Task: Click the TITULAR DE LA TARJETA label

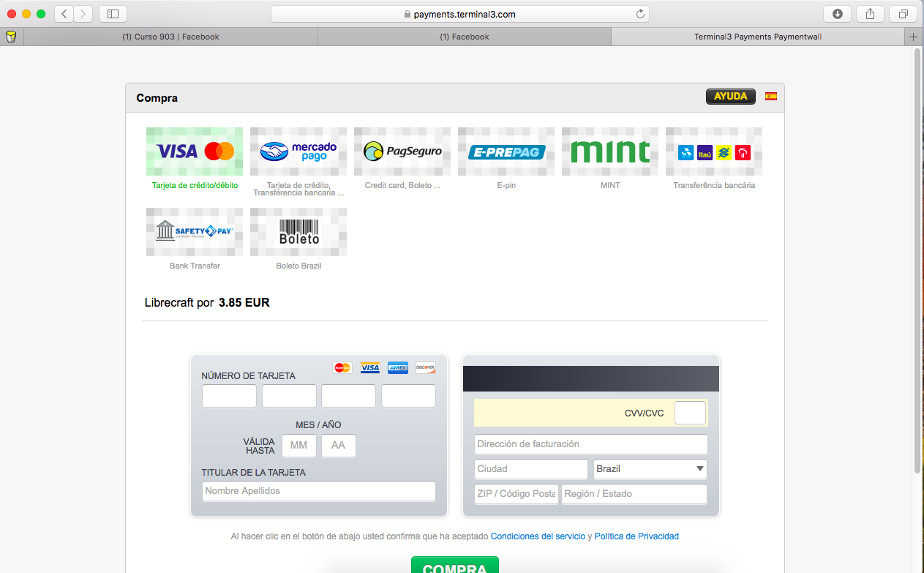Action: (x=254, y=473)
